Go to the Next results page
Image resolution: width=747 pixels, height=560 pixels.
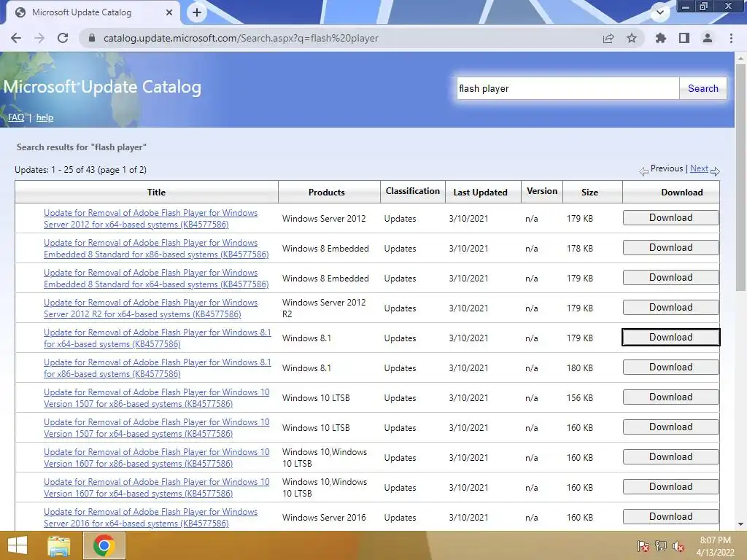[x=699, y=168]
